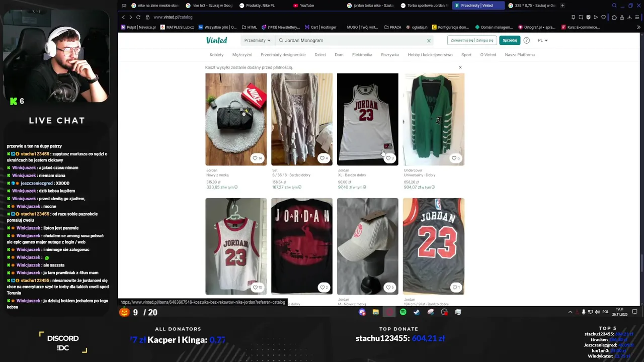Screen dimensions: 644x362
Task: Open the Vinted help question mark icon
Action: coord(527,40)
